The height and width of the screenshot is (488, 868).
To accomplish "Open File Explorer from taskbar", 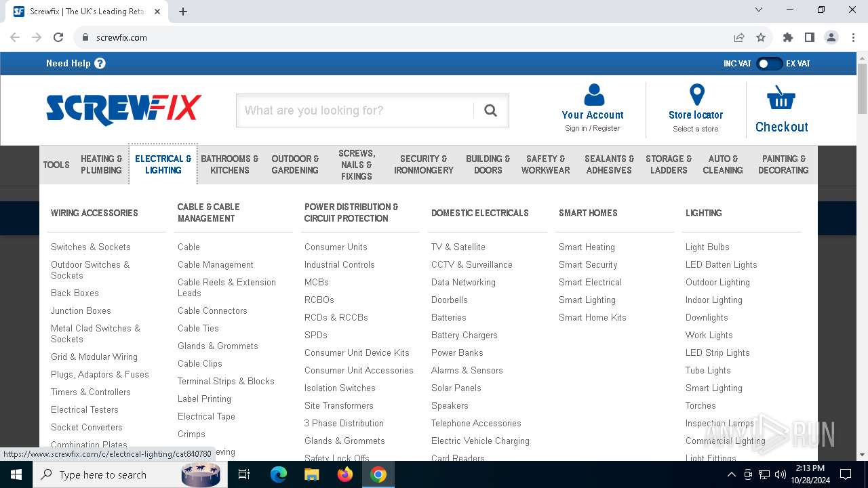I will (x=311, y=474).
